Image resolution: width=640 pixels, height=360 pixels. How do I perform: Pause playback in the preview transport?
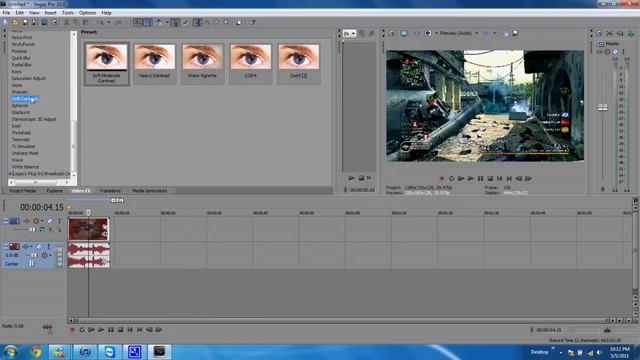point(480,178)
